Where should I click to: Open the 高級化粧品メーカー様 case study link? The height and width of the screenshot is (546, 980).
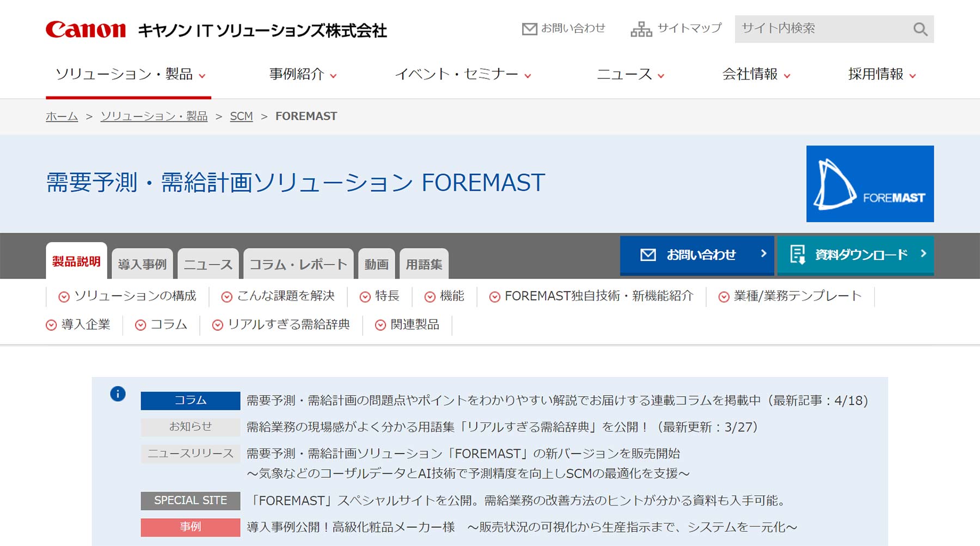click(x=522, y=527)
